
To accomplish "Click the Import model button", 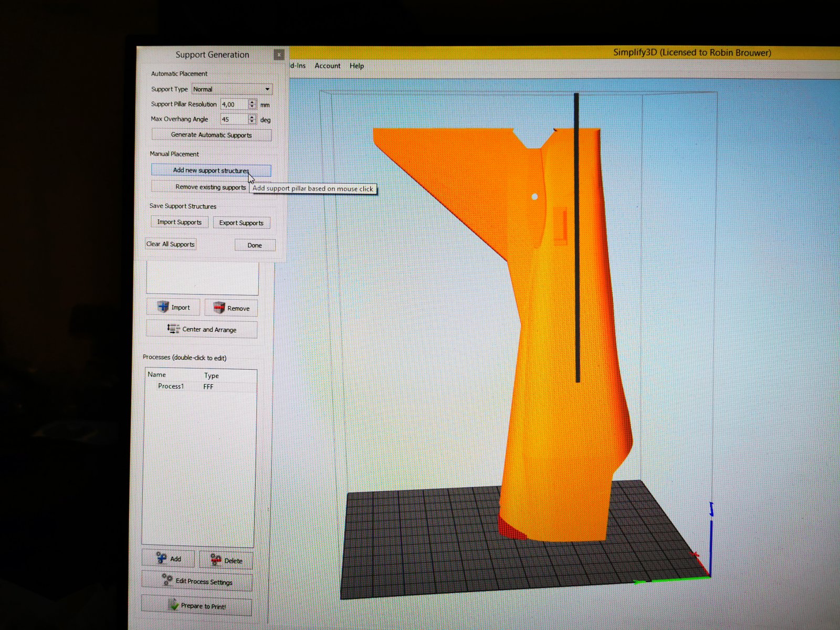I will [173, 307].
